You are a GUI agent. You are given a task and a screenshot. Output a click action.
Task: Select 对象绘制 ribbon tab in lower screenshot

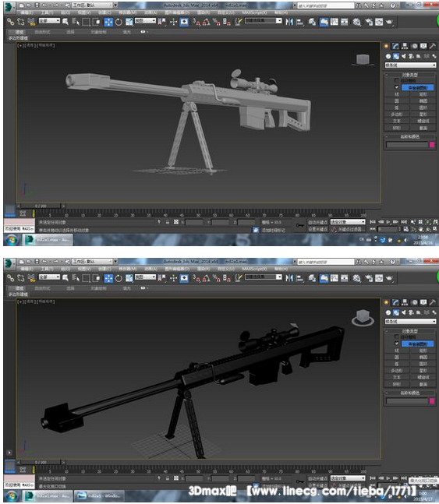[x=98, y=288]
